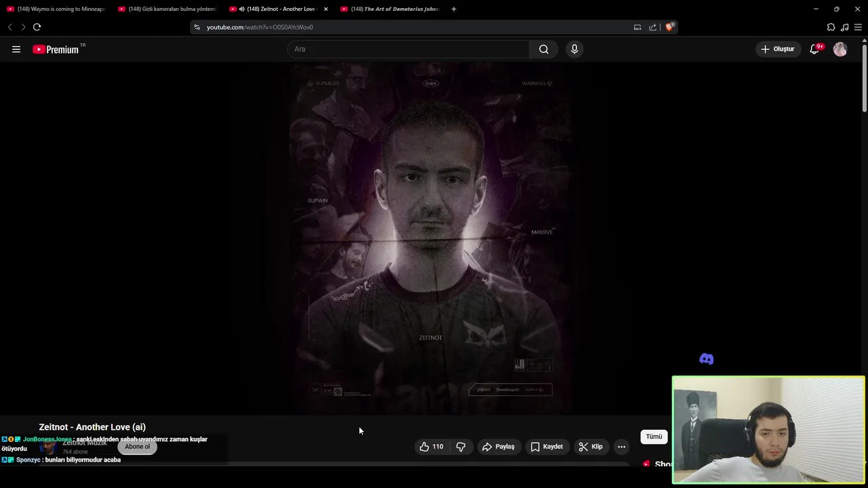
Task: Switch to Waymo is coming to Minneapolis tab
Action: coord(56,9)
